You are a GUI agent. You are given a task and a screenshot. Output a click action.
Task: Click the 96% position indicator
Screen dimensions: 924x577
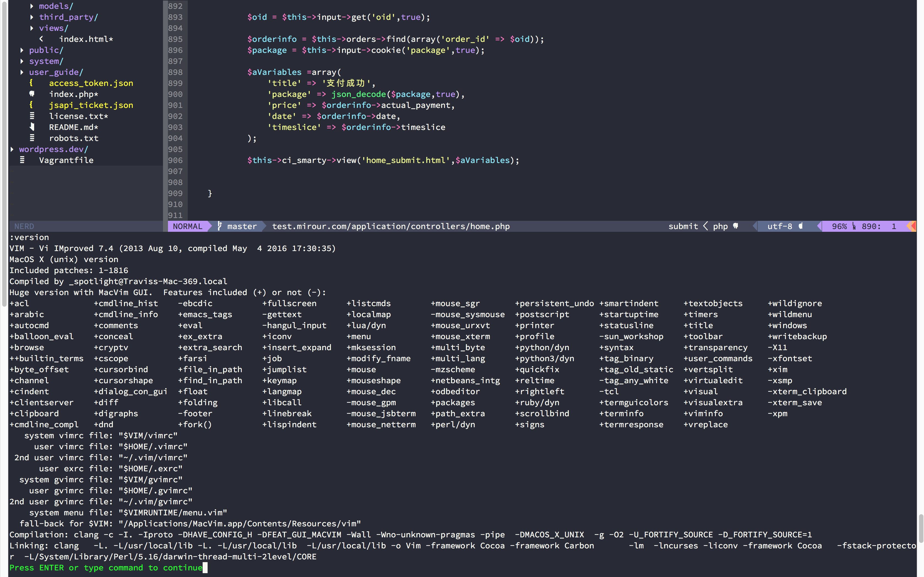(x=839, y=227)
